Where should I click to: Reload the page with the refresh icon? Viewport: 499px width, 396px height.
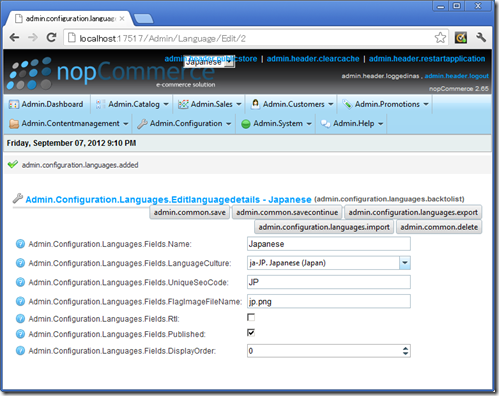(51, 37)
